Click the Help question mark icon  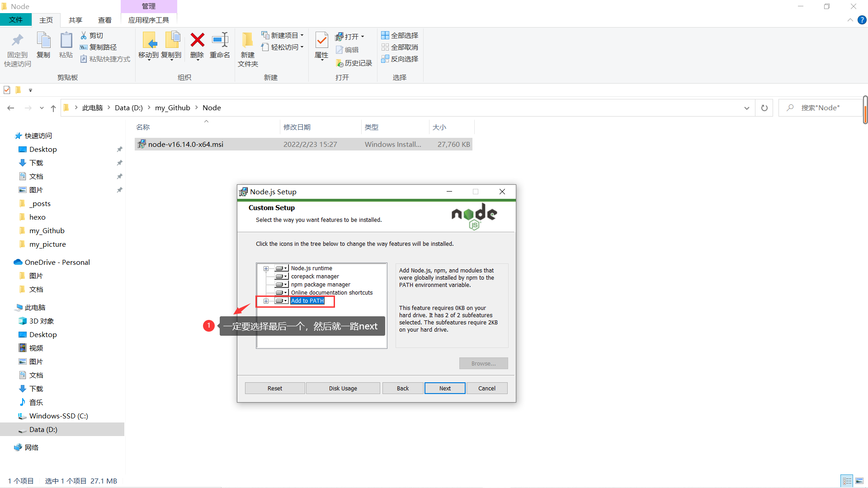click(862, 20)
